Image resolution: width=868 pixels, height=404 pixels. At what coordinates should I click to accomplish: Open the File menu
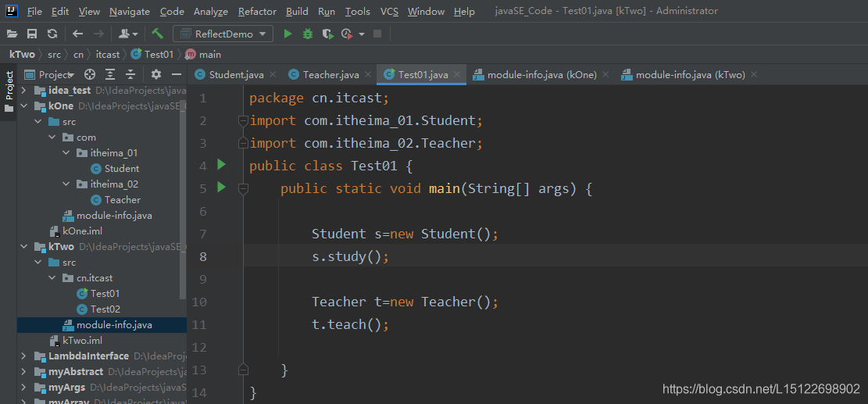[x=34, y=11]
